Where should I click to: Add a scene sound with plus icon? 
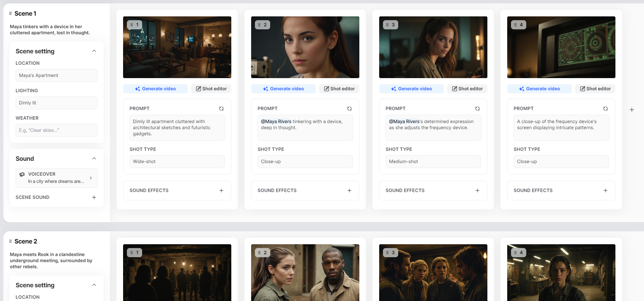point(94,197)
